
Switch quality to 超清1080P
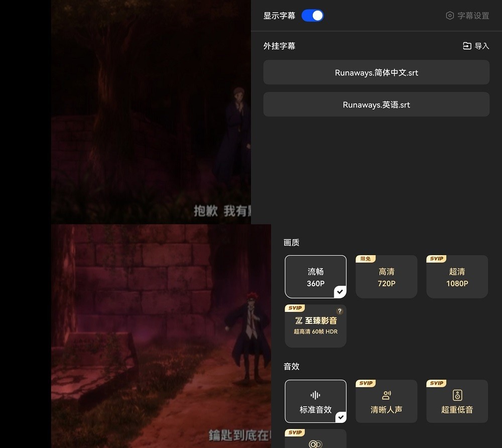click(x=457, y=277)
